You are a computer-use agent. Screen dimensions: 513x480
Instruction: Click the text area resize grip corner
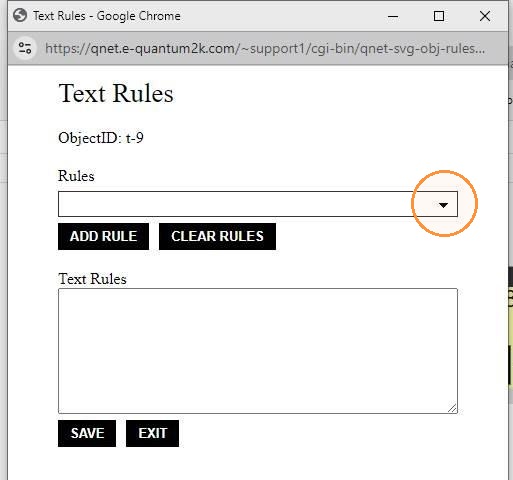452,408
